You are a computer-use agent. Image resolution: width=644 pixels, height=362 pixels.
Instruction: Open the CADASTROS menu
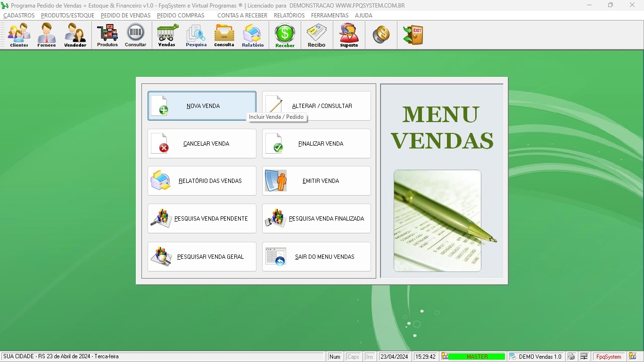tap(19, 16)
